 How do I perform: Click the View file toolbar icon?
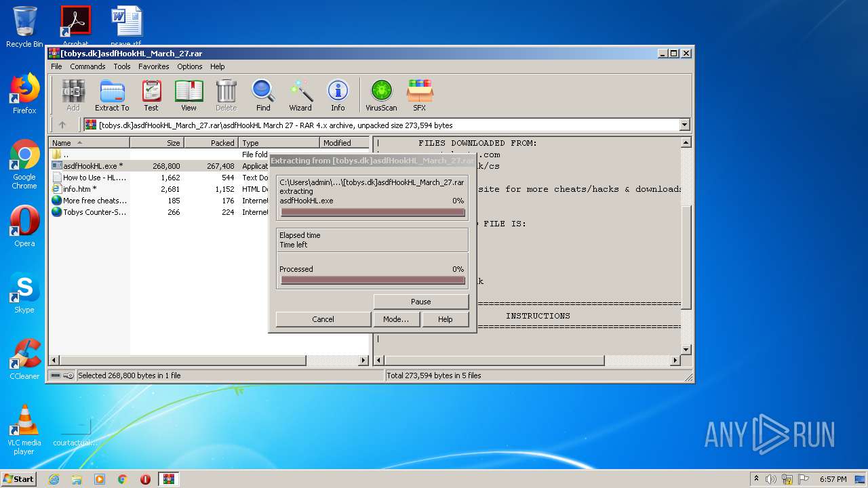(189, 95)
